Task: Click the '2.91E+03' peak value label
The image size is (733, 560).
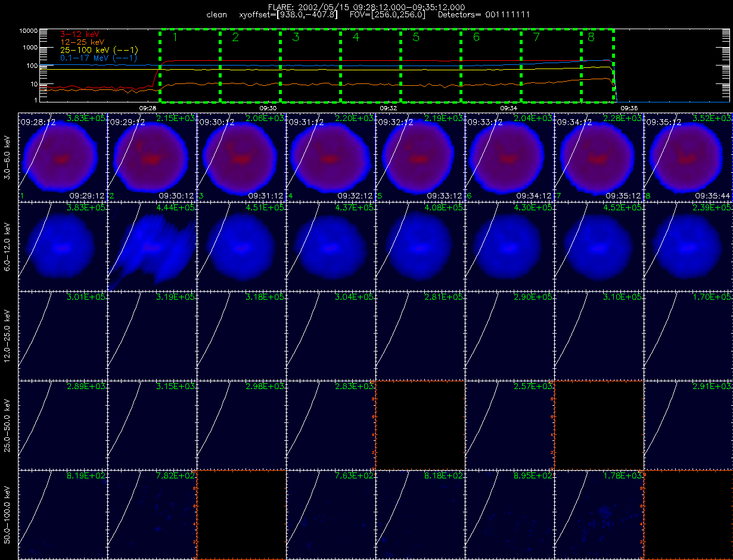Action: click(712, 387)
